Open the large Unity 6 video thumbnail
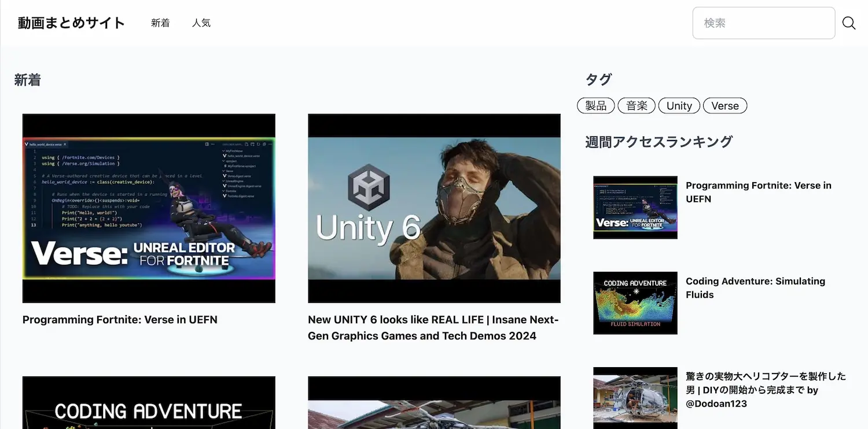Screen dimensions: 868x429 434,208
